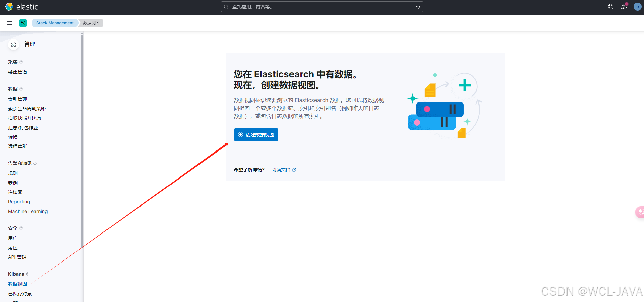
Task: Click the search magnifier icon
Action: (226, 7)
